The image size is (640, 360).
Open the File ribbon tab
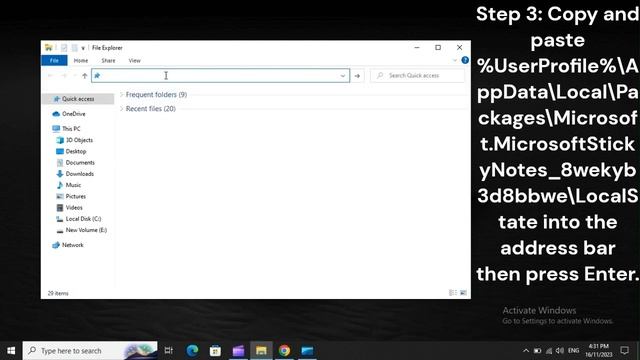pos(54,60)
